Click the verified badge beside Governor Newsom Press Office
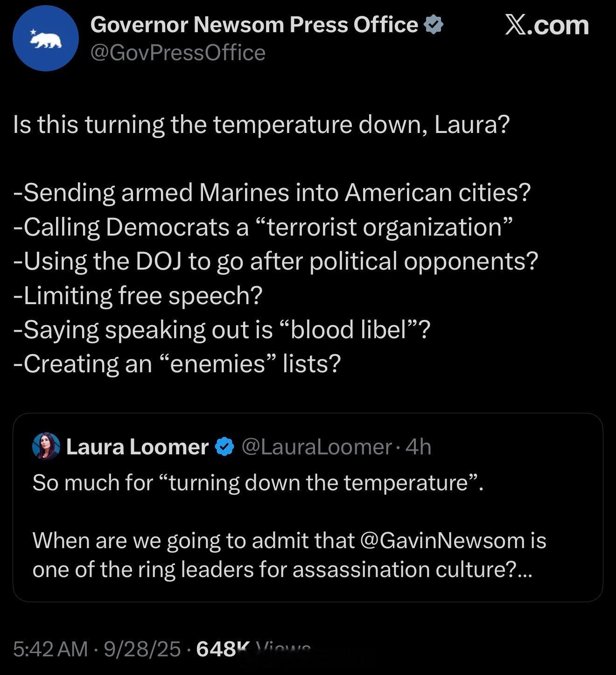The width and height of the screenshot is (616, 675). (x=433, y=25)
